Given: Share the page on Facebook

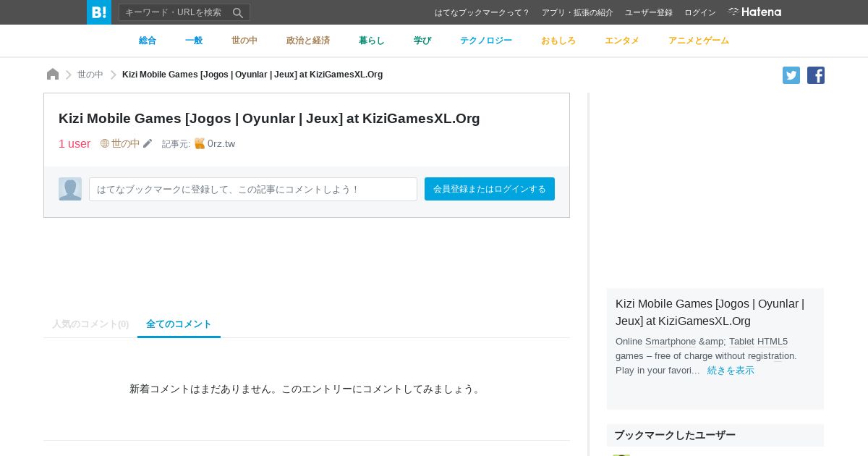Looking at the screenshot, I should 816,75.
